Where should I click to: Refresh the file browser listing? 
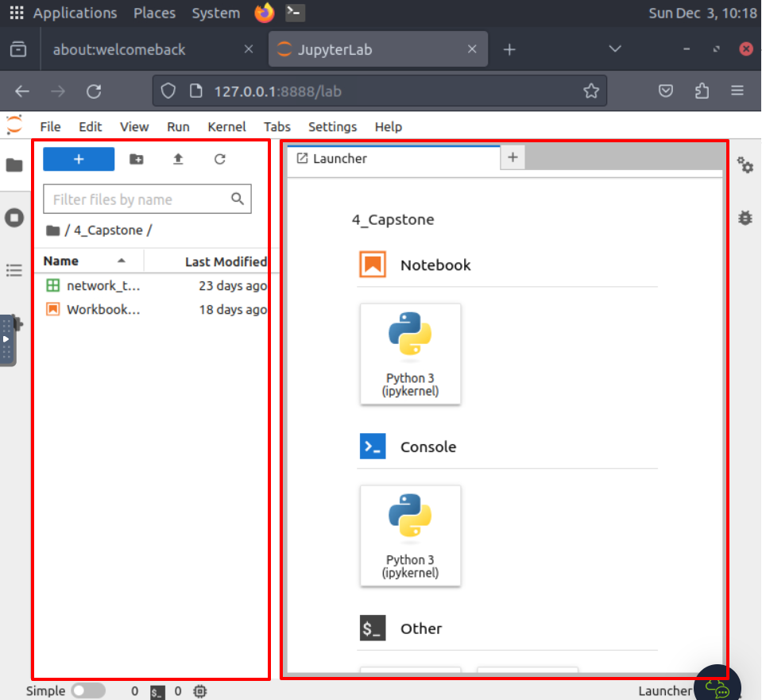click(219, 159)
